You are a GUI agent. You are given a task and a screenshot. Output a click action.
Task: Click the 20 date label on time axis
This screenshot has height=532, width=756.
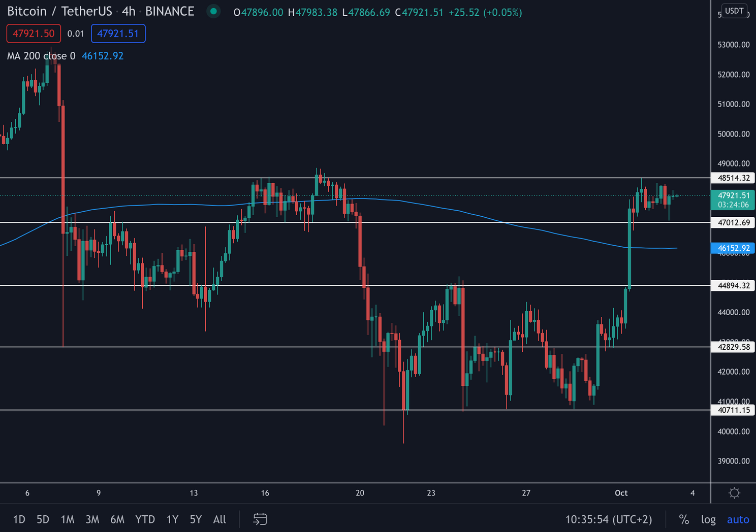360,493
